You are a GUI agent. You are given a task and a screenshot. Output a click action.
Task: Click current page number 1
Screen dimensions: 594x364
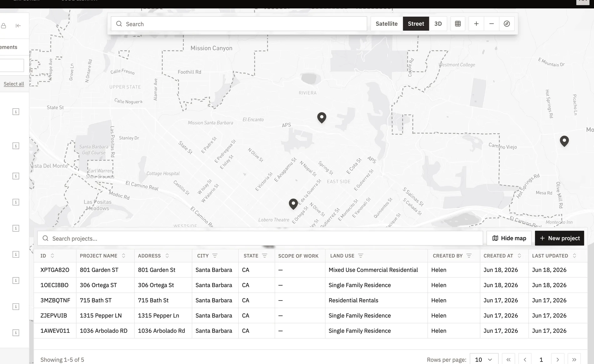tap(541, 360)
